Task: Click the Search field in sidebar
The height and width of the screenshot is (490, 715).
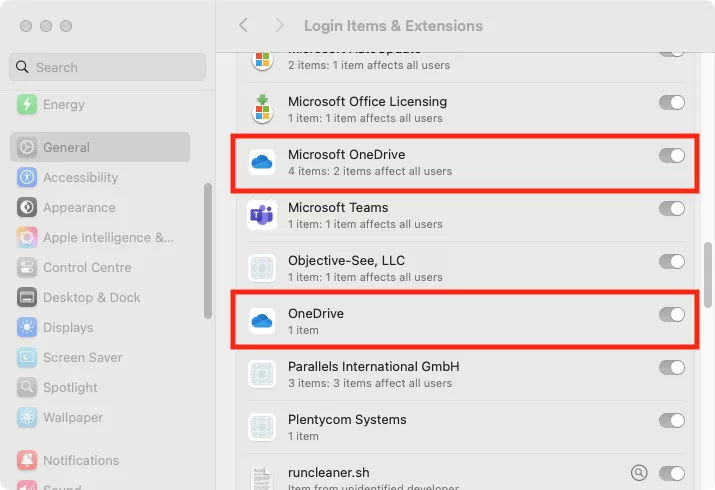Action: [108, 67]
